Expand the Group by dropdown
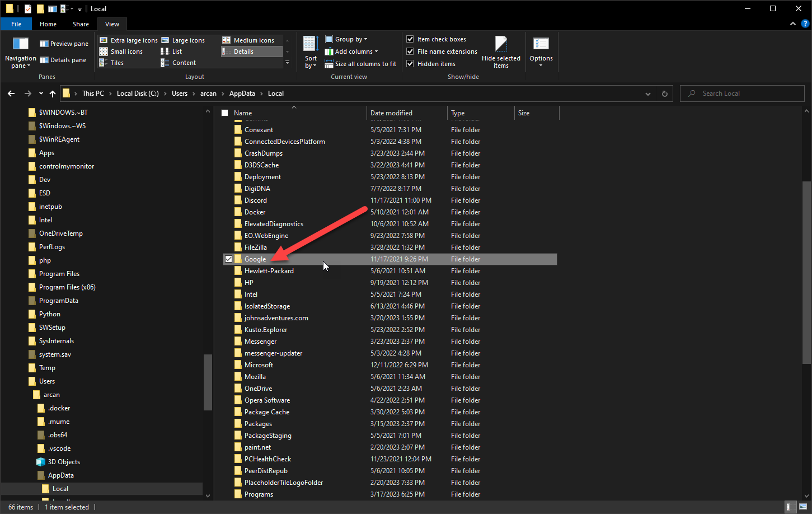This screenshot has height=514, width=812. [347, 39]
